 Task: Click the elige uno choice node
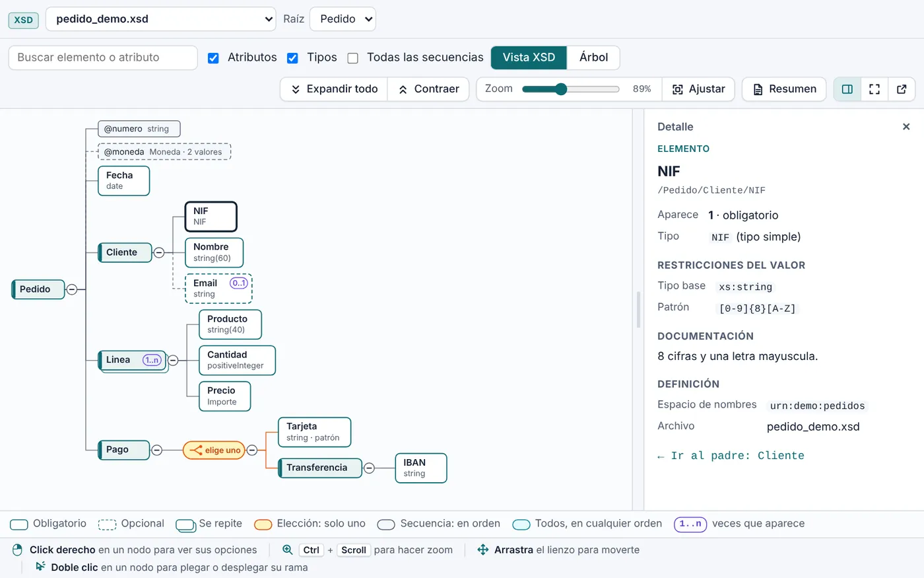point(214,451)
